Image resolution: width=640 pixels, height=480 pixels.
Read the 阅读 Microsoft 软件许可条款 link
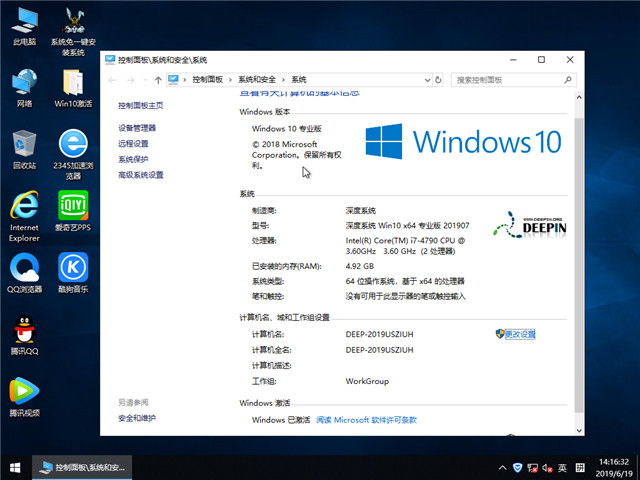tap(367, 420)
